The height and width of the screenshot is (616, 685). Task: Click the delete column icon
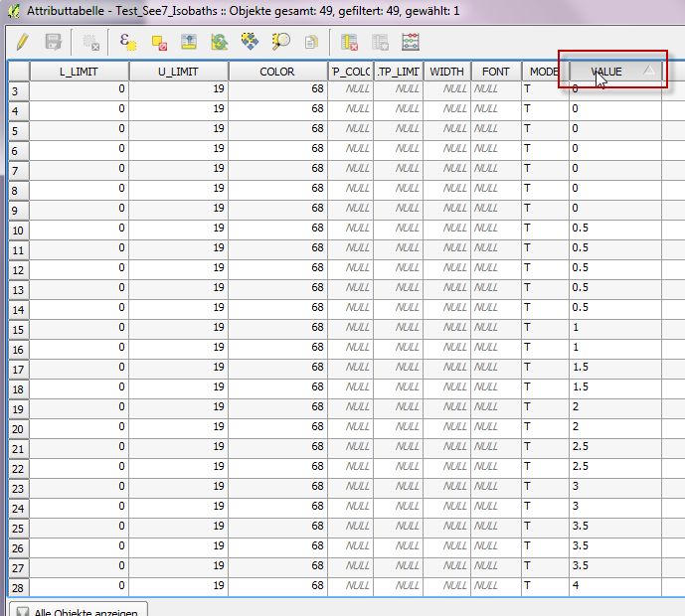pyautogui.click(x=349, y=42)
